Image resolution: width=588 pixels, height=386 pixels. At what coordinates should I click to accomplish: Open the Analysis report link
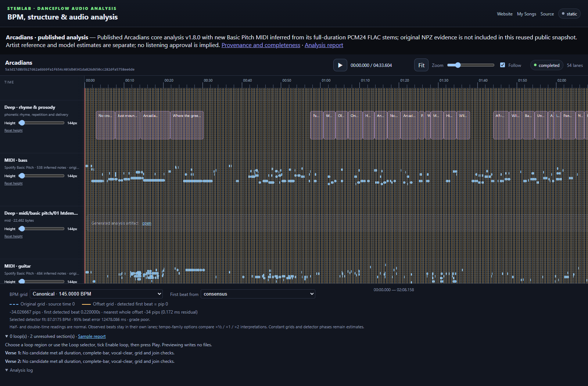[x=324, y=45]
